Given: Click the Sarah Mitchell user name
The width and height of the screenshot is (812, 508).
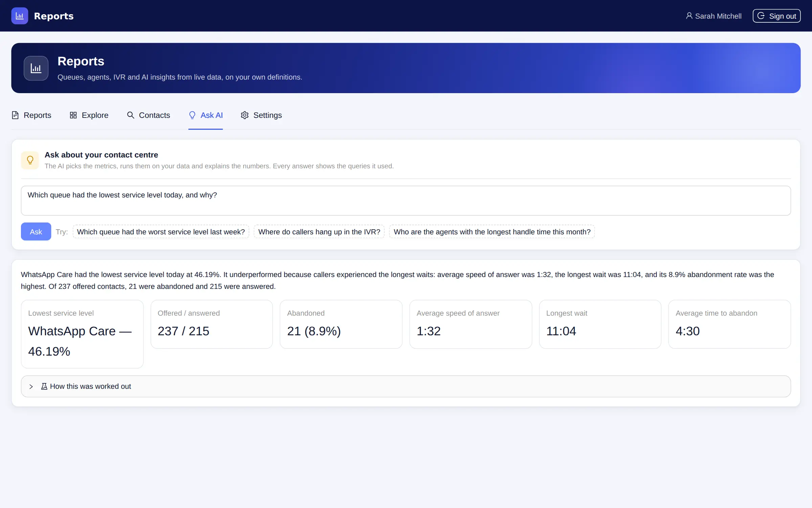Looking at the screenshot, I should pos(718,16).
